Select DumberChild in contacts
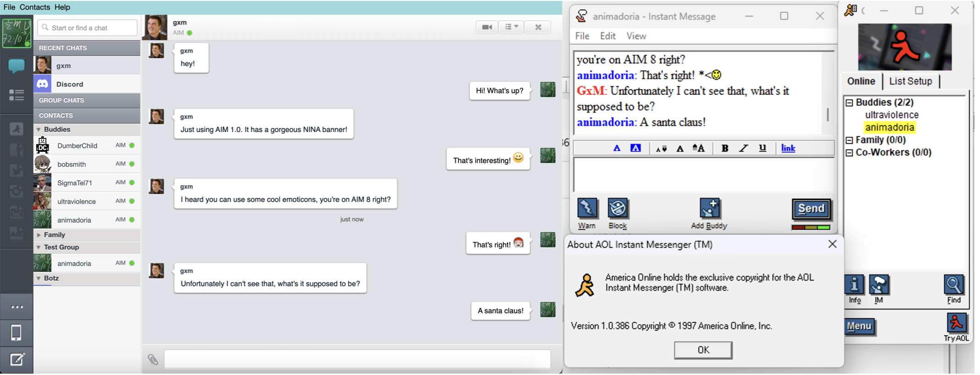The width and height of the screenshot is (980, 375). [87, 145]
